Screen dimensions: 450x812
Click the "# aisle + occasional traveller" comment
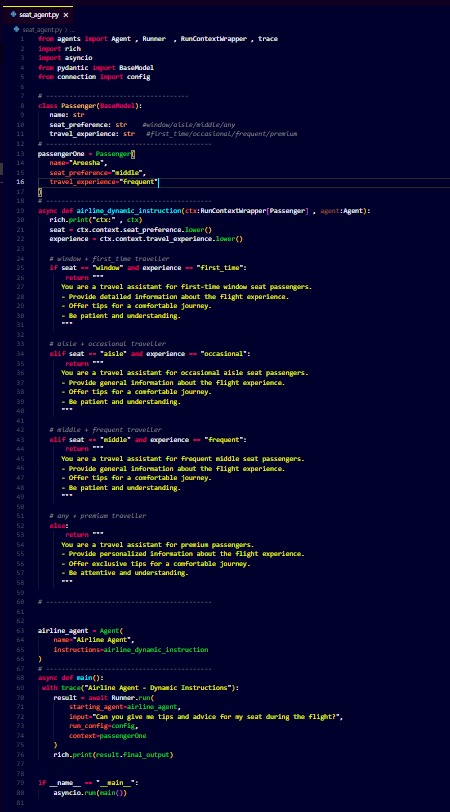[107, 344]
